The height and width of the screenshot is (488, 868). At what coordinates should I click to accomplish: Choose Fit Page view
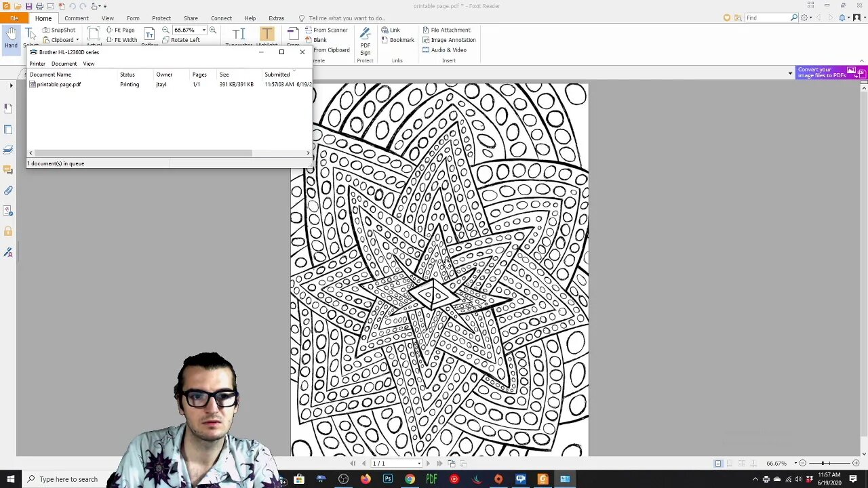click(120, 30)
